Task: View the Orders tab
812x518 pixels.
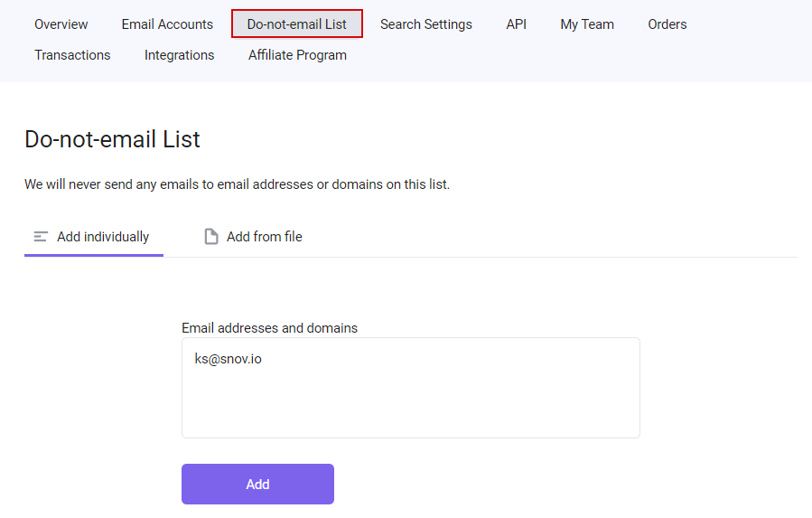Action: (667, 24)
